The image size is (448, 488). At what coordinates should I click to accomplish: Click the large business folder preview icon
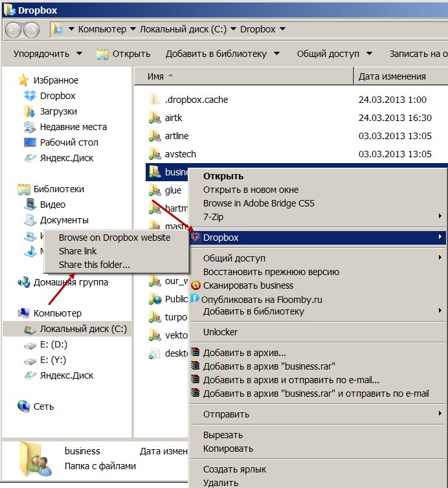[x=35, y=460]
